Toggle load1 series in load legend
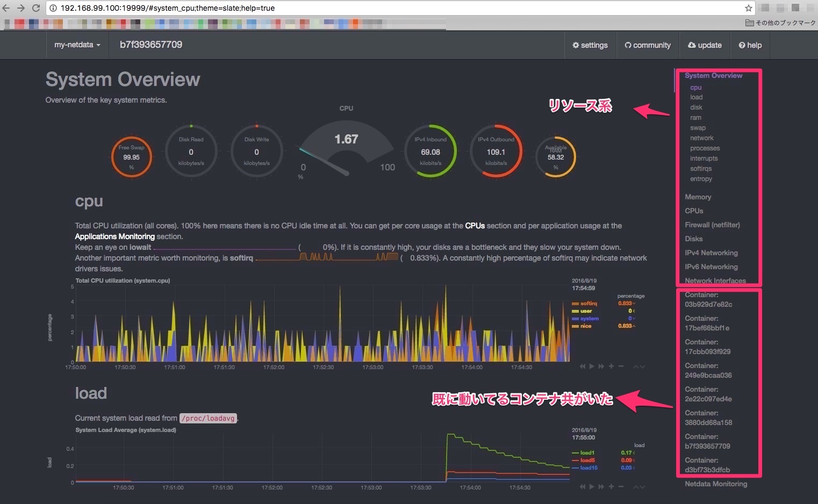Screen dimensions: 818x504 click(587, 453)
